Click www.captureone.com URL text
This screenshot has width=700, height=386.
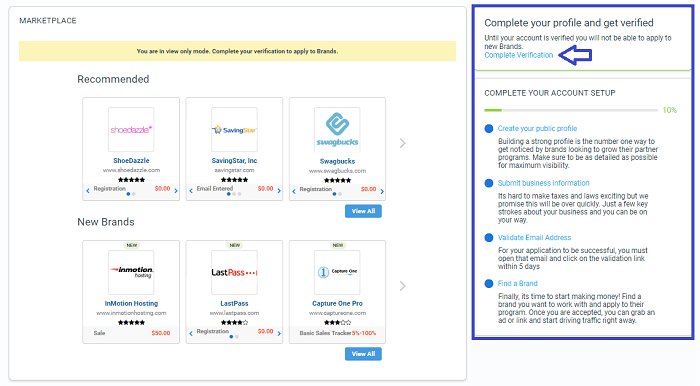pyautogui.click(x=338, y=313)
